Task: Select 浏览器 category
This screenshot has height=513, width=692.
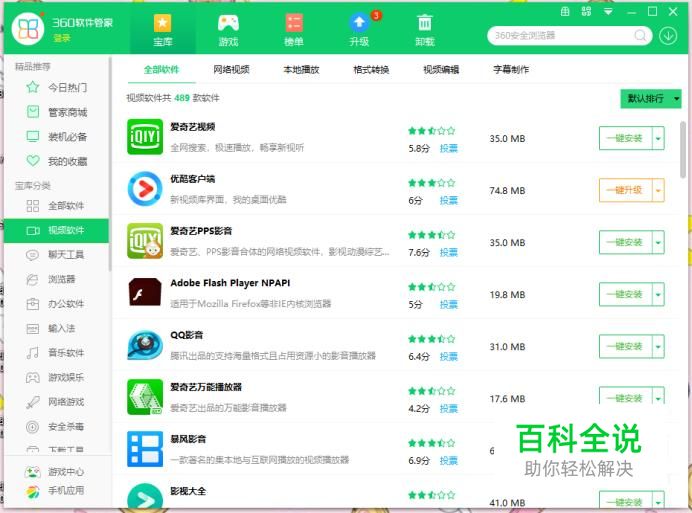Action: [x=57, y=279]
